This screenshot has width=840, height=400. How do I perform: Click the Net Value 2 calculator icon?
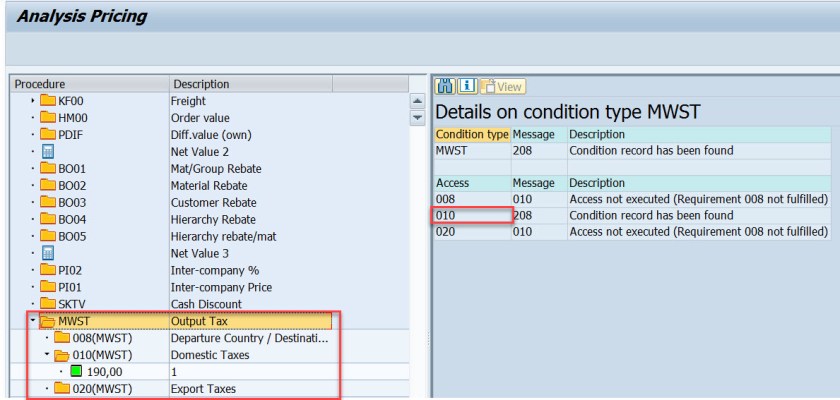click(48, 152)
